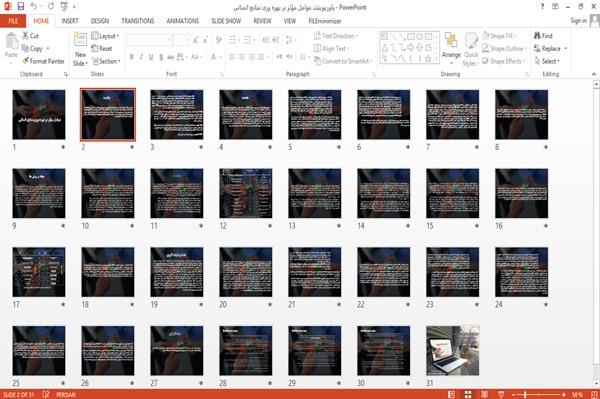600x399 pixels.
Task: Click Reset in the Slides group
Action: point(102,48)
